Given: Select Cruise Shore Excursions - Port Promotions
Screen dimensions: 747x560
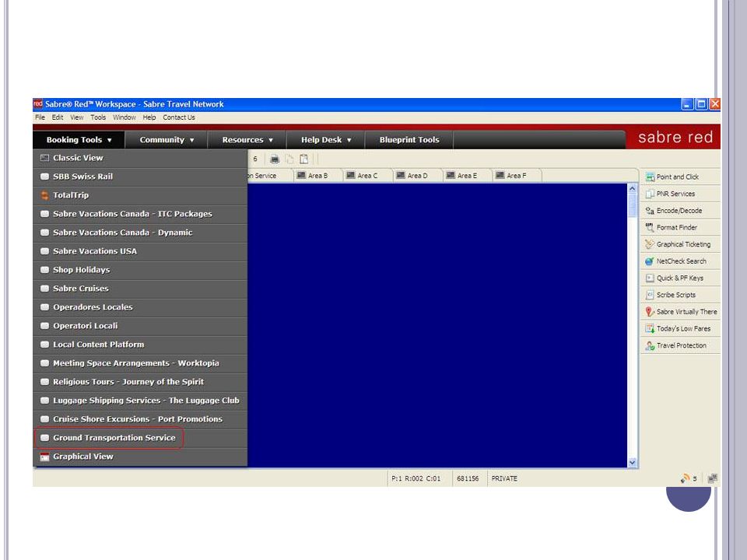Looking at the screenshot, I should 141,419.
